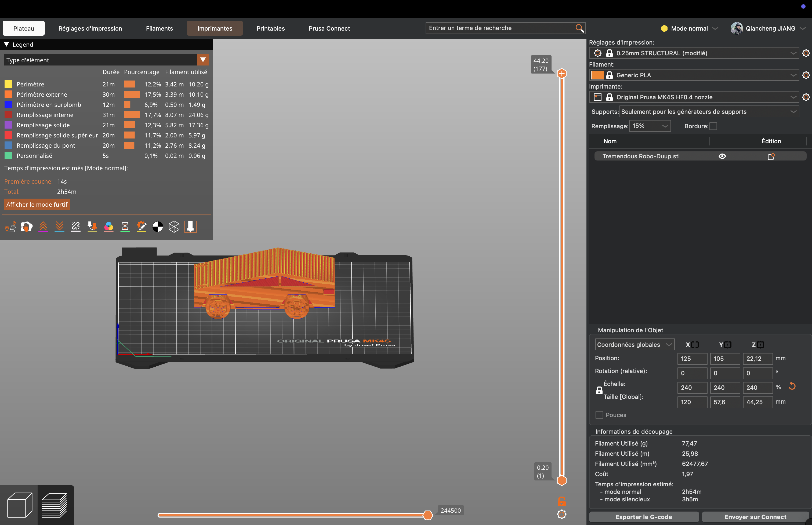Viewport: 812px width, 525px height.
Task: Check the Pouces units checkbox
Action: 599,415
